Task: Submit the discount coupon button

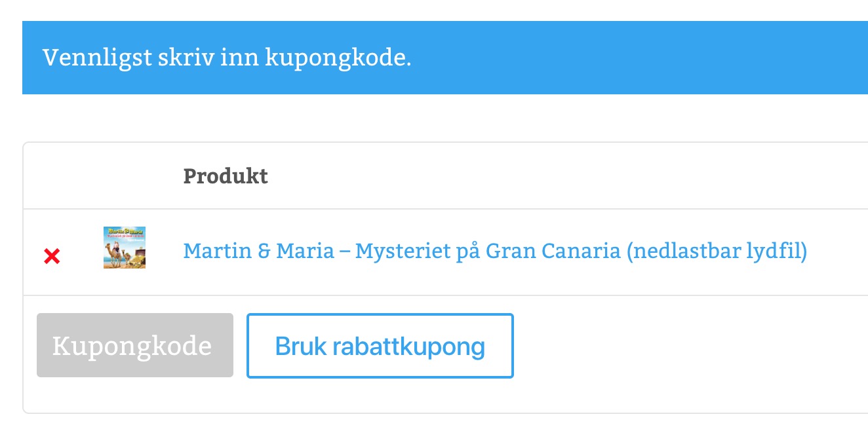Action: (380, 346)
